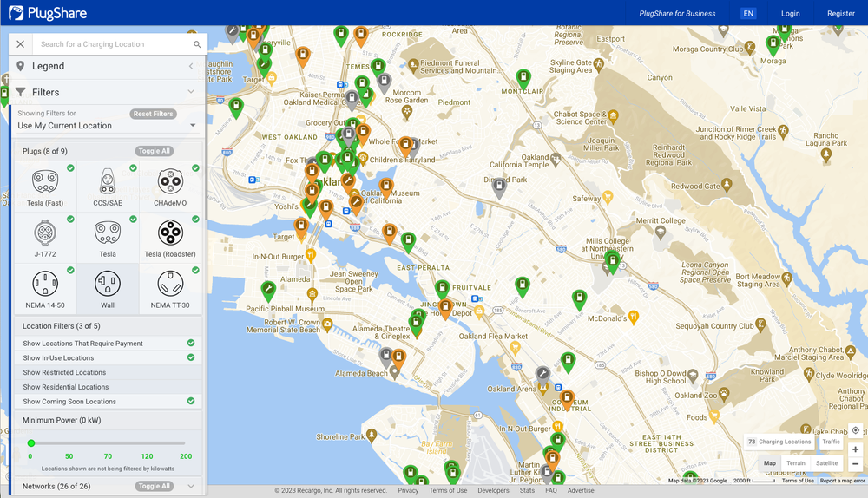The width and height of the screenshot is (868, 498).
Task: Toggle the Traffic layer
Action: click(831, 442)
